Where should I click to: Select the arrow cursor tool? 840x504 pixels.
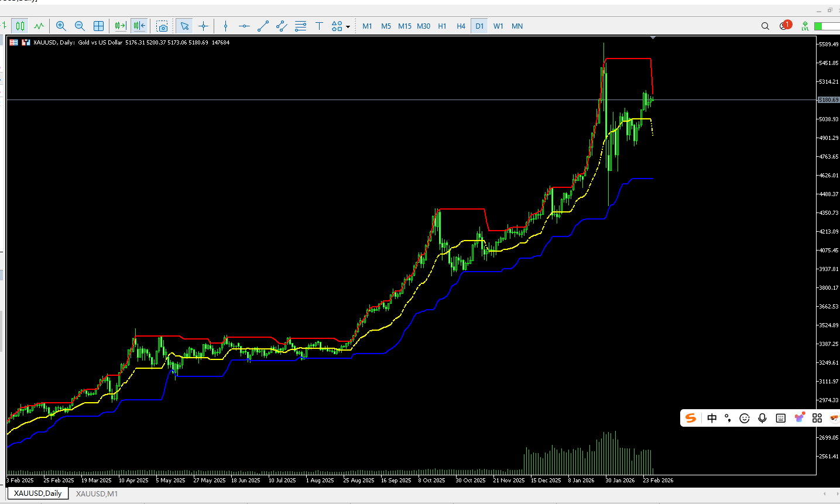[184, 26]
